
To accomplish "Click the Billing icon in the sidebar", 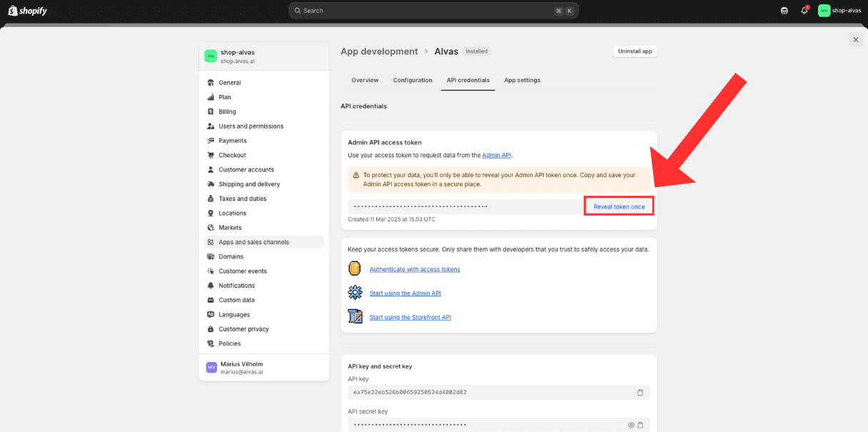I will pyautogui.click(x=211, y=111).
